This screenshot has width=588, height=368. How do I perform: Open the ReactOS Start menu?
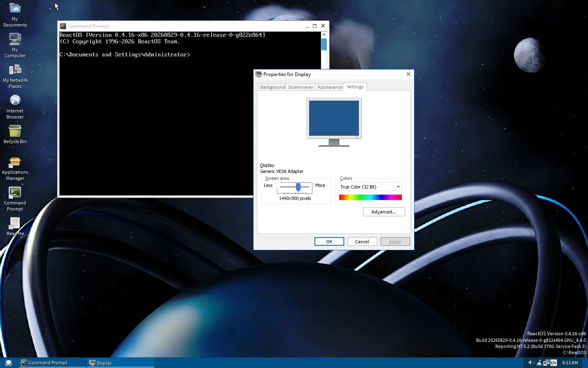click(9, 363)
